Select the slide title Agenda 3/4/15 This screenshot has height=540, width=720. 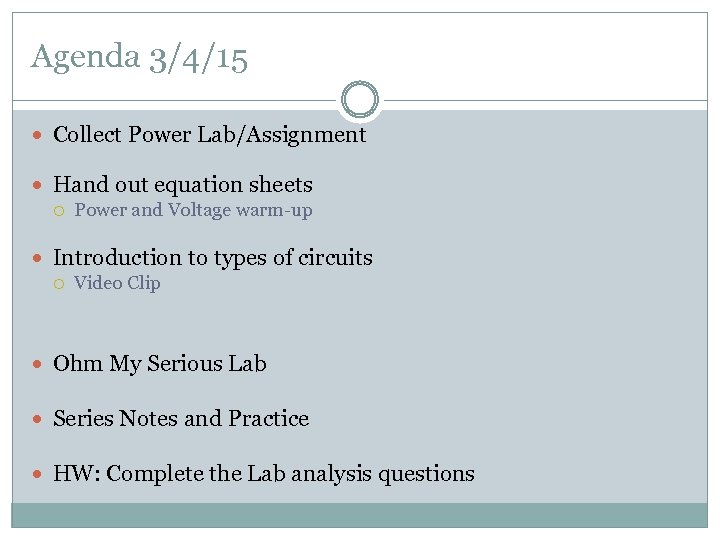coord(139,57)
